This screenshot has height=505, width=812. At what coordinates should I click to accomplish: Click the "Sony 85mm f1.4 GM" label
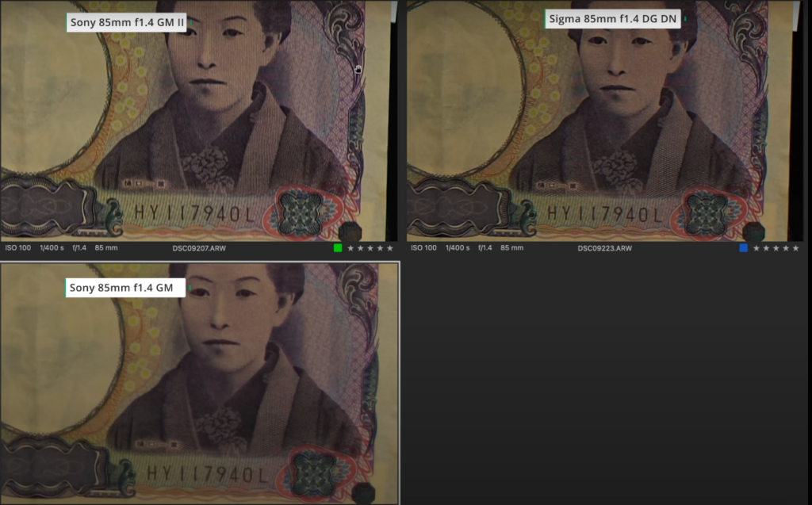pyautogui.click(x=125, y=288)
